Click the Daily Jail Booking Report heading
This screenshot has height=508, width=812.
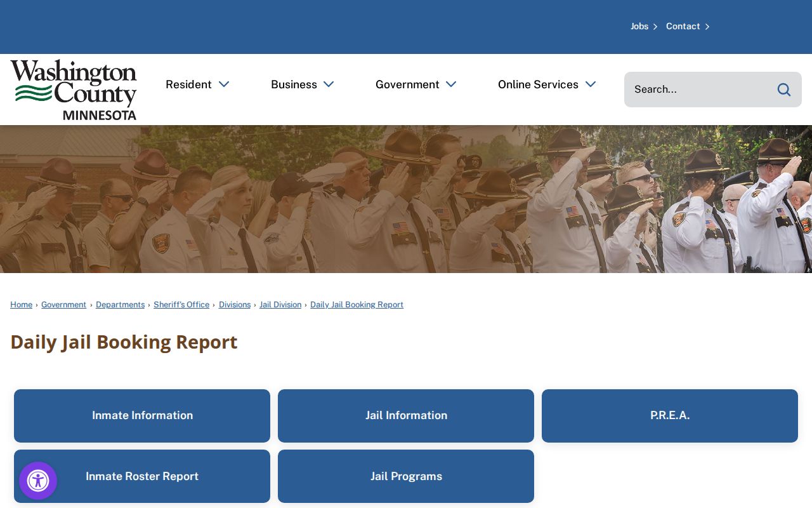coord(124,342)
